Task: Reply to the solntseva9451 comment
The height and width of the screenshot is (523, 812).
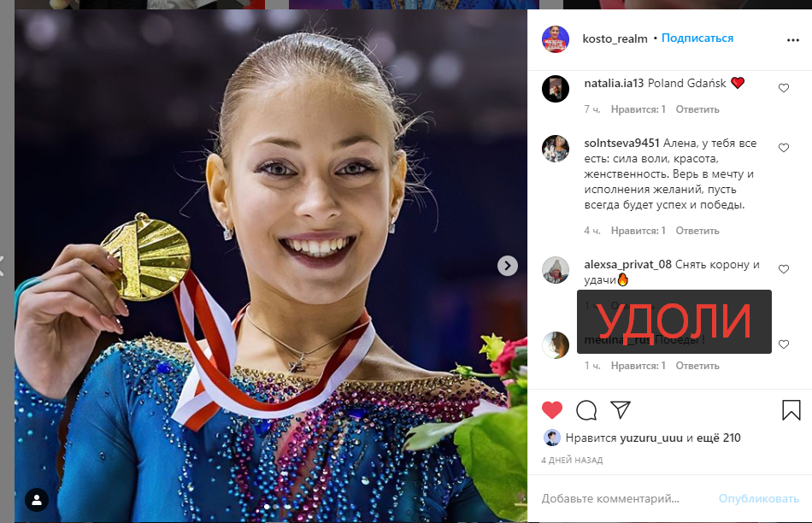Action: click(697, 231)
